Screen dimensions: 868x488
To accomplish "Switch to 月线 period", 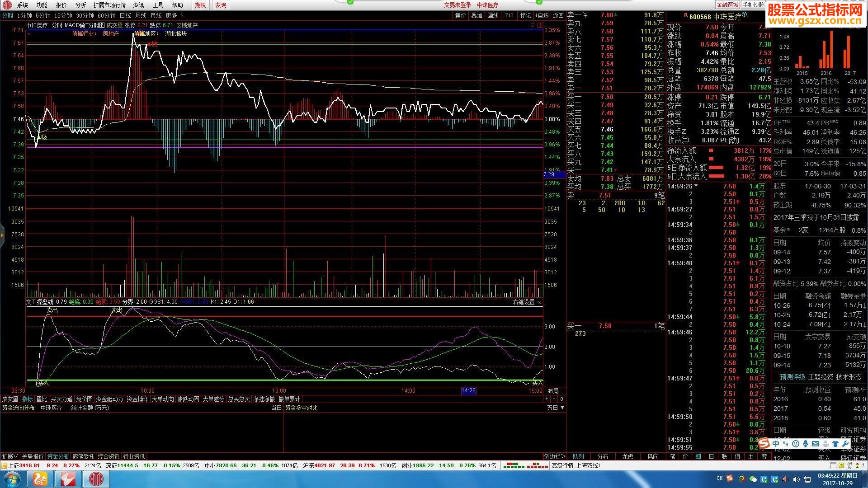I will tap(156, 15).
